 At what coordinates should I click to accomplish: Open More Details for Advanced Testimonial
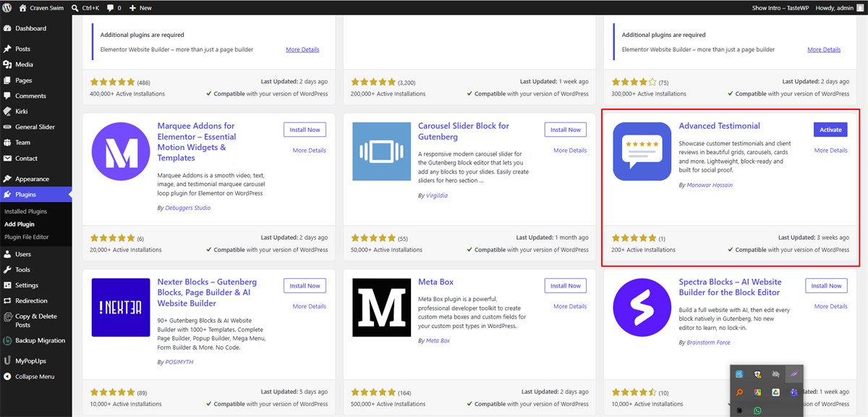(x=831, y=151)
